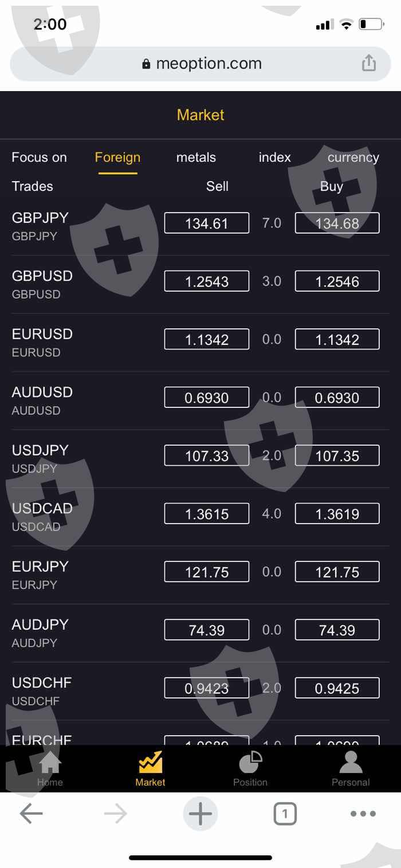The image size is (401, 868).
Task: Tap USDCAD sell price 1.3615
Action: 207,514
